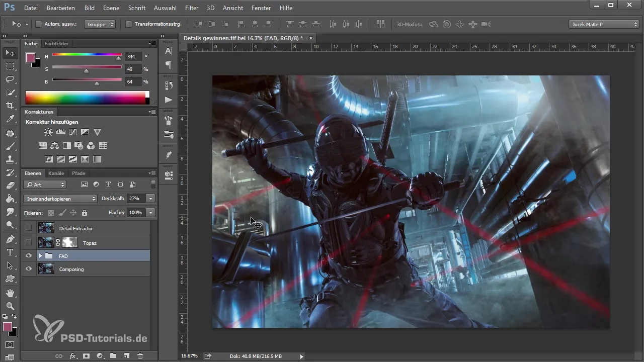644x362 pixels.
Task: Select the Lasso tool
Action: coord(10,79)
